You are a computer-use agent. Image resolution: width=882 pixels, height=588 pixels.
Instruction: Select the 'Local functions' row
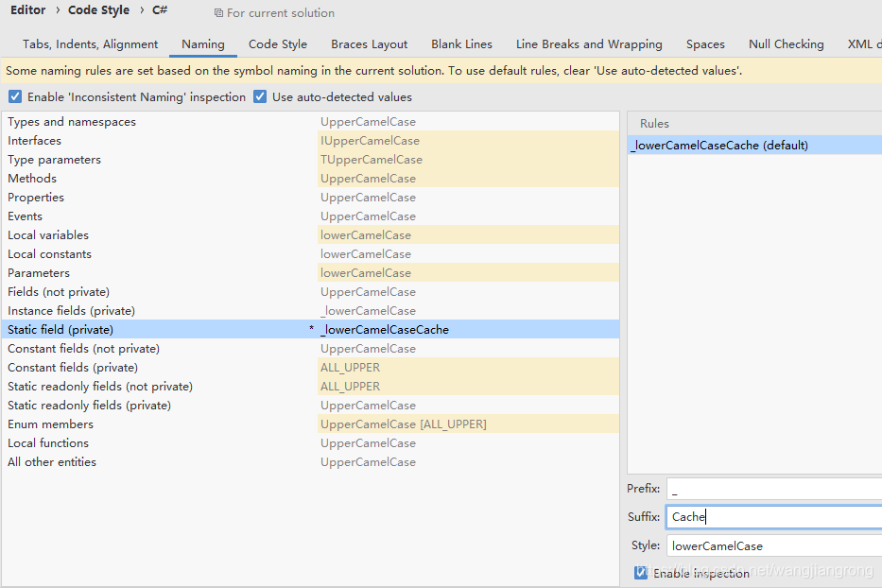click(310, 442)
